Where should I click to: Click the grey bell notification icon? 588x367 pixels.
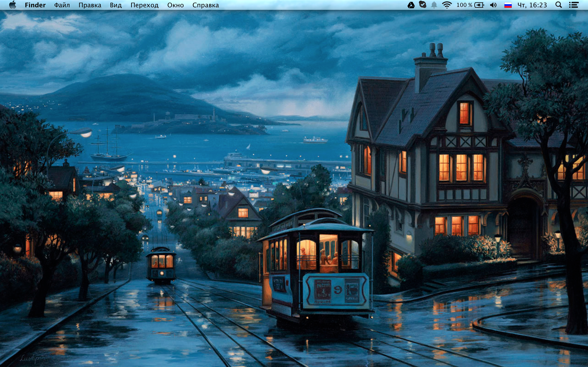434,5
